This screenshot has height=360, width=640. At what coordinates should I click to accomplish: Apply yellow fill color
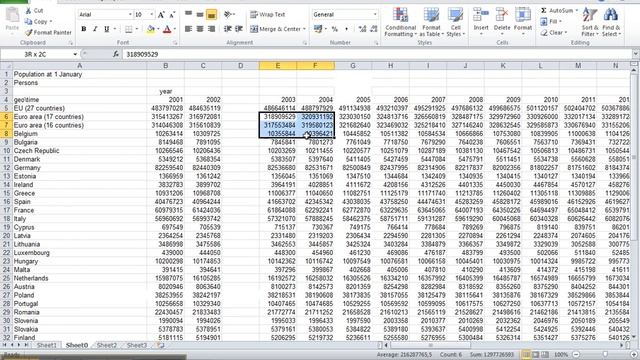pyautogui.click(x=151, y=29)
